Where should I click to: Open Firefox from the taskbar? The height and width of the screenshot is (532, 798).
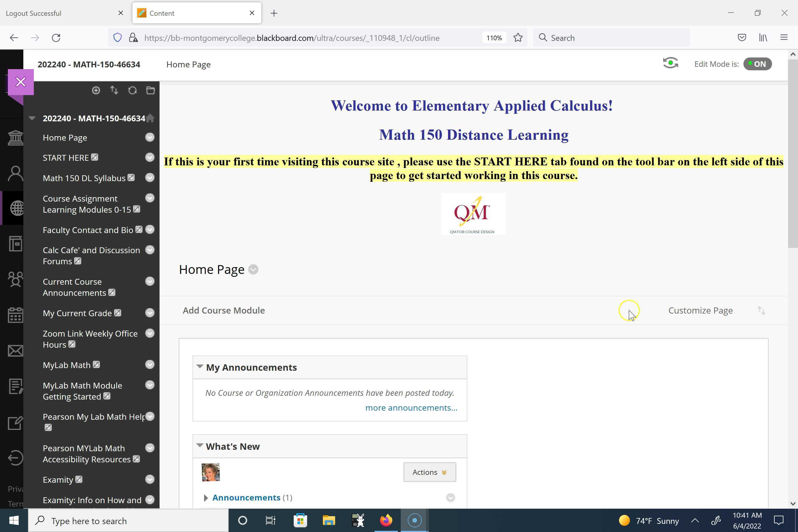point(386,520)
